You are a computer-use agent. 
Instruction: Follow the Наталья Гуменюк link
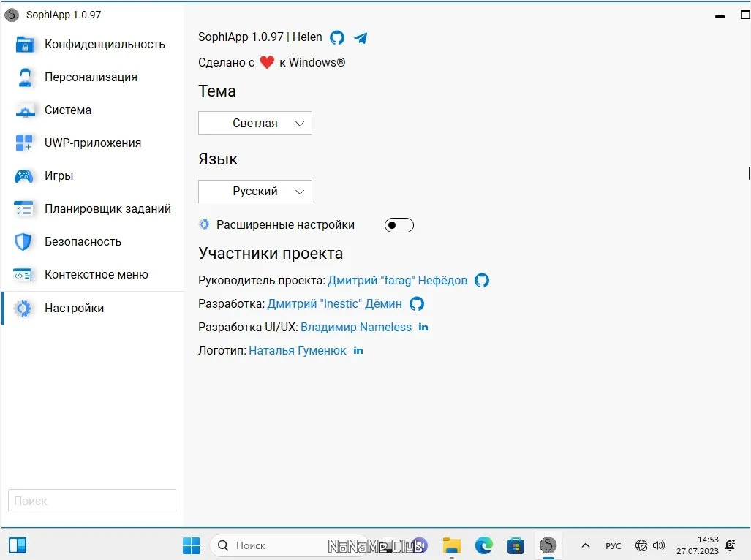pos(298,350)
